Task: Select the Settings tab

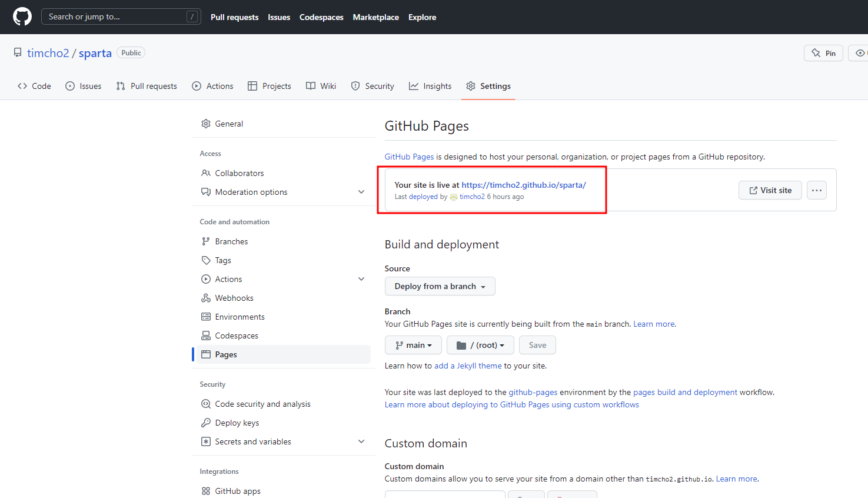Action: pyautogui.click(x=488, y=86)
